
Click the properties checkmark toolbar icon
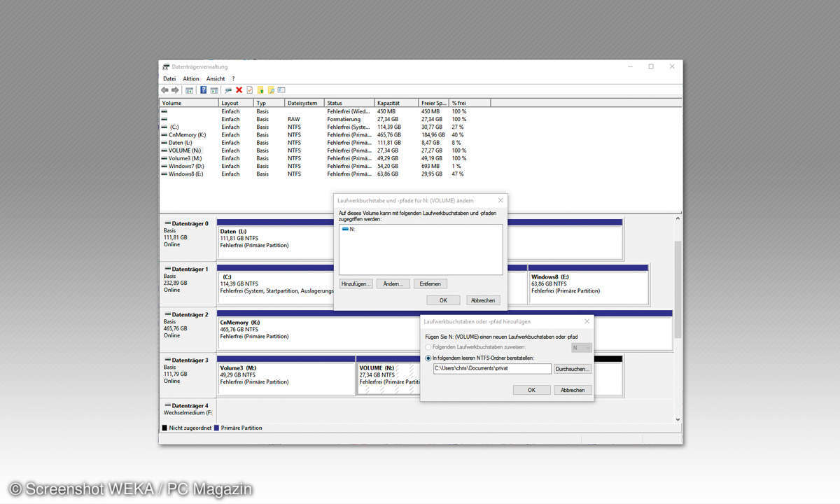click(x=249, y=90)
